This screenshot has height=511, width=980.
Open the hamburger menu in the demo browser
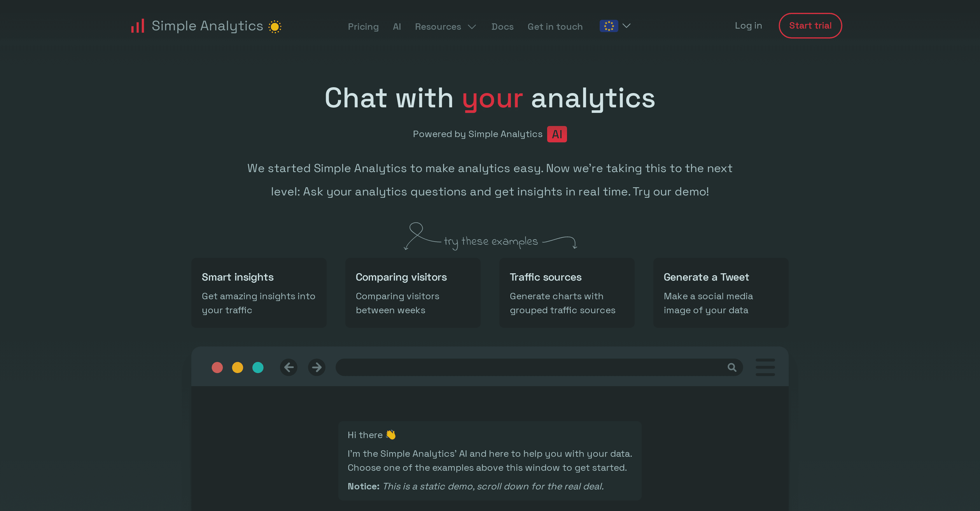point(765,367)
